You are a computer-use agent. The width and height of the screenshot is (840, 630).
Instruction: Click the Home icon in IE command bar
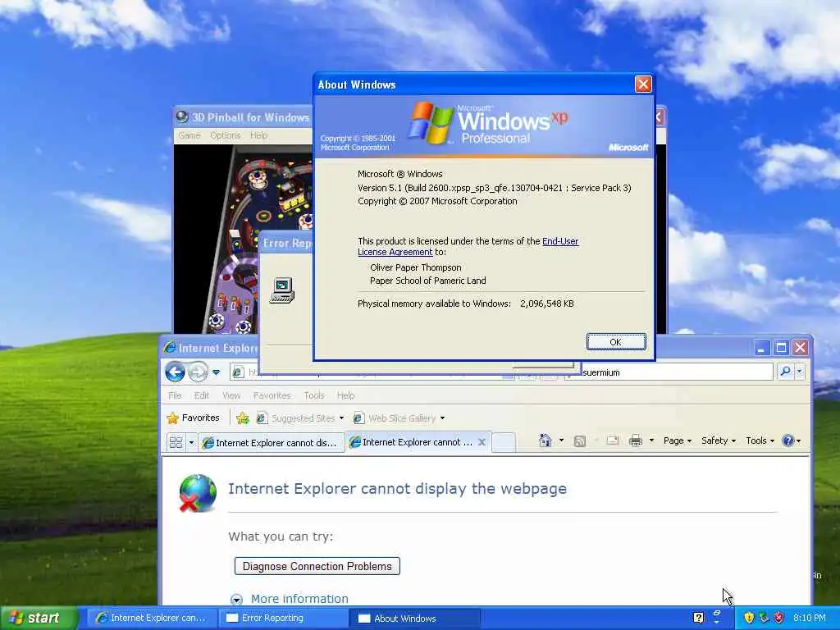click(546, 441)
